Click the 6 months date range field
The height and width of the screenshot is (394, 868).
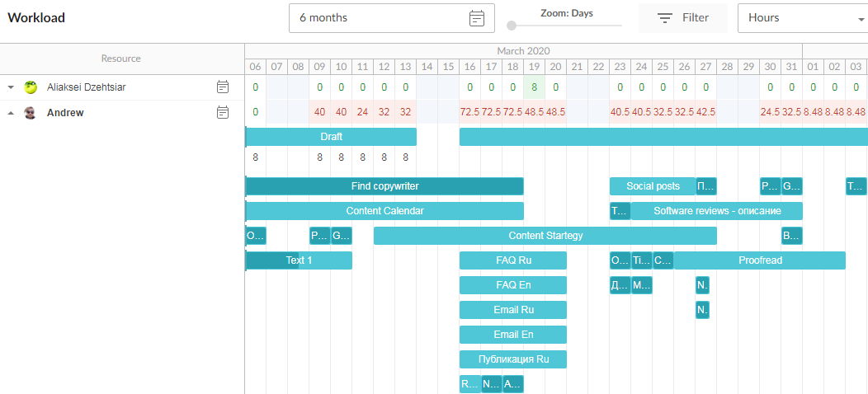tap(380, 18)
